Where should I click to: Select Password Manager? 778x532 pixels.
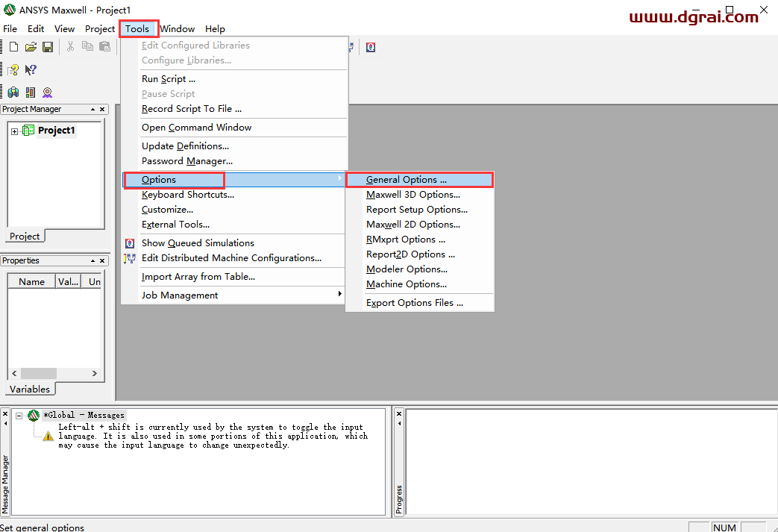click(x=234, y=160)
